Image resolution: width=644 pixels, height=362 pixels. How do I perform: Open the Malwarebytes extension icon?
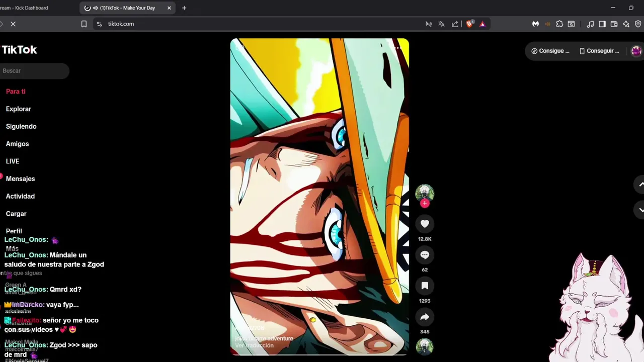[x=536, y=24]
